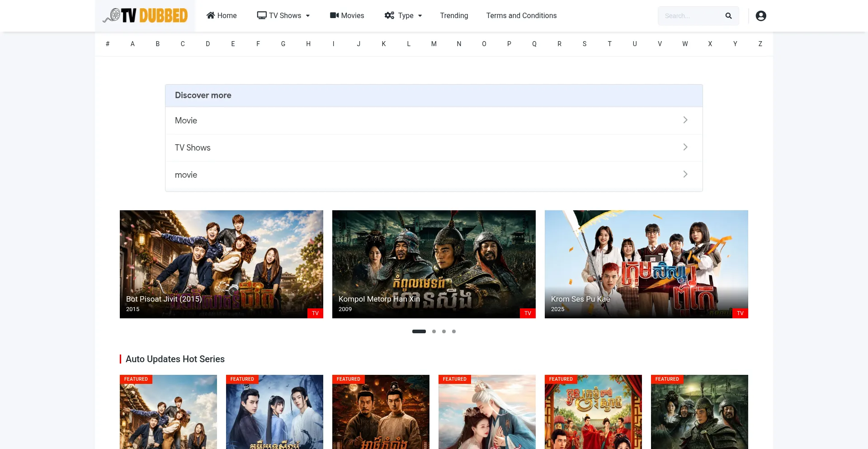Viewport: 868px width, 449px height.
Task: Open the lowercase movie discover row
Action: tap(434, 175)
